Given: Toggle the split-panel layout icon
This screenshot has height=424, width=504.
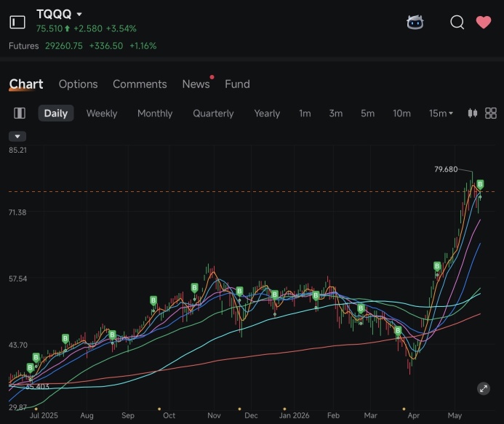Looking at the screenshot, I should [x=20, y=113].
